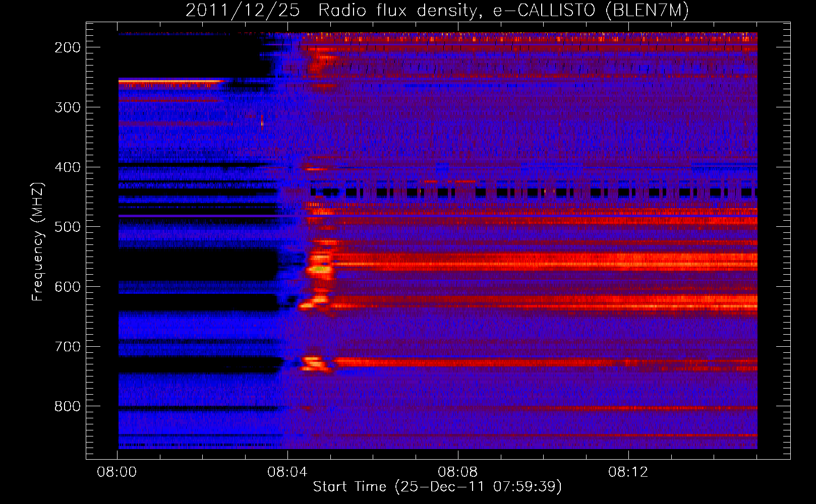
Task: Click the 200 frequency tick label
Action: tap(68, 47)
